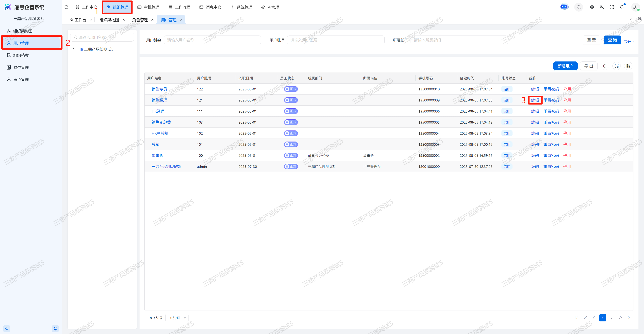Expand the 三鼎产品部测试5 department tree node
The height and width of the screenshot is (334, 644).
(74, 49)
